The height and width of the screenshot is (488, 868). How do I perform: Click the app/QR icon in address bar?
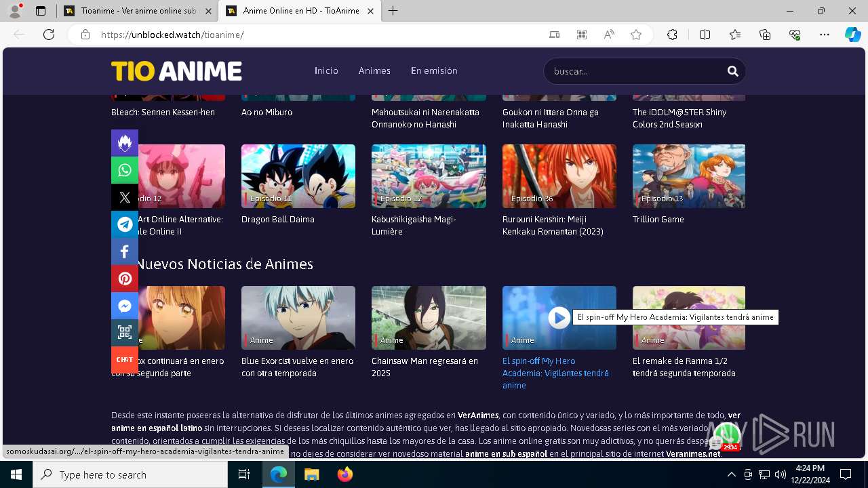(581, 35)
